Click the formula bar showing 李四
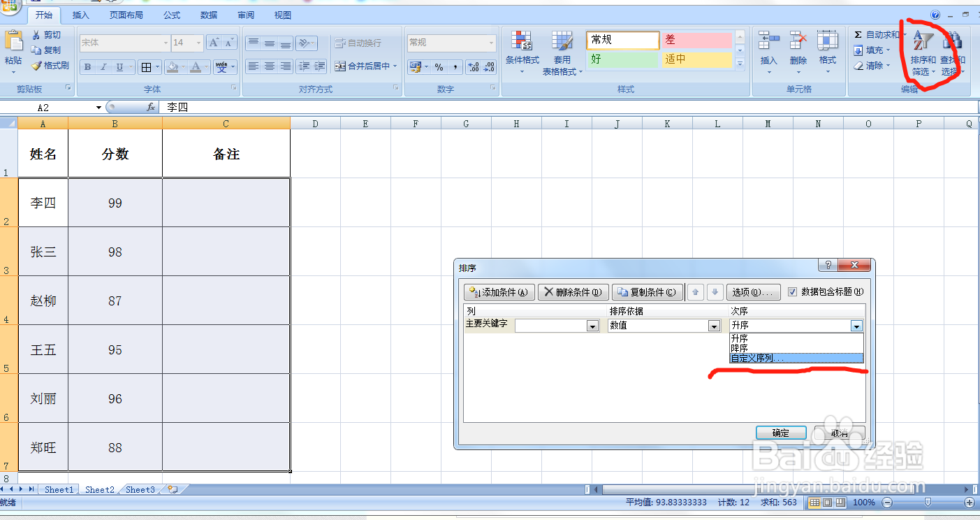The width and height of the screenshot is (980, 520). [x=569, y=108]
